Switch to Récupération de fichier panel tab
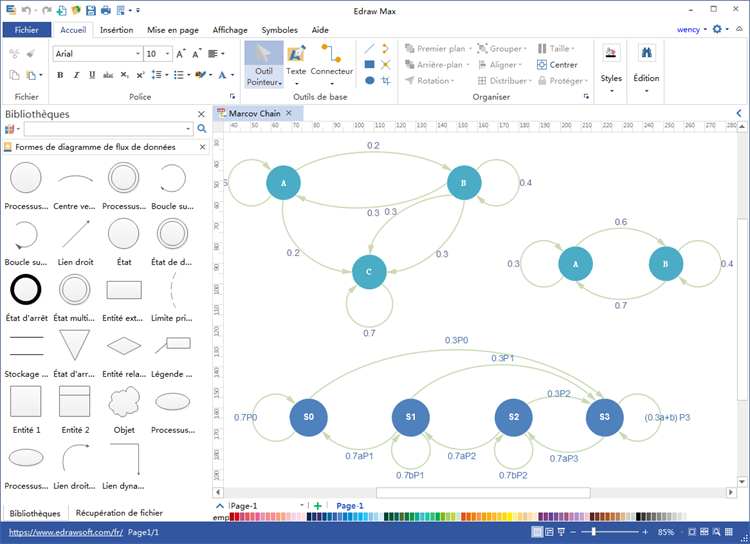Screen dimensions: 750x544 tap(118, 513)
